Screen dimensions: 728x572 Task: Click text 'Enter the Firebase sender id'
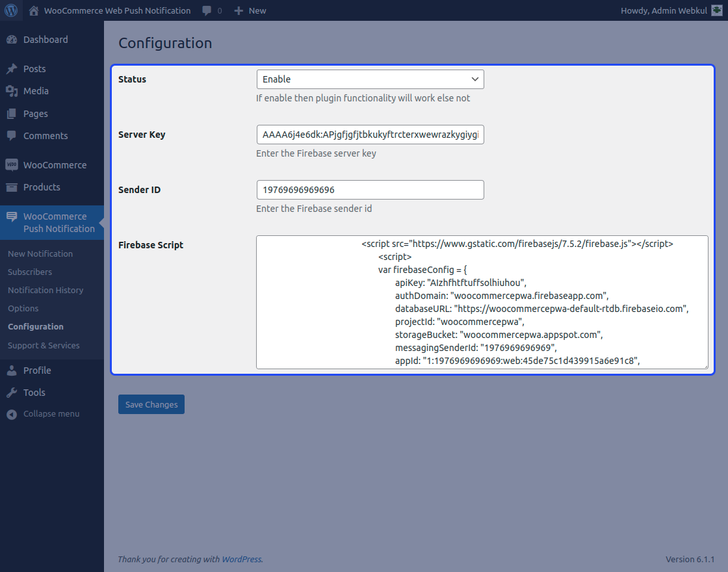tap(314, 209)
